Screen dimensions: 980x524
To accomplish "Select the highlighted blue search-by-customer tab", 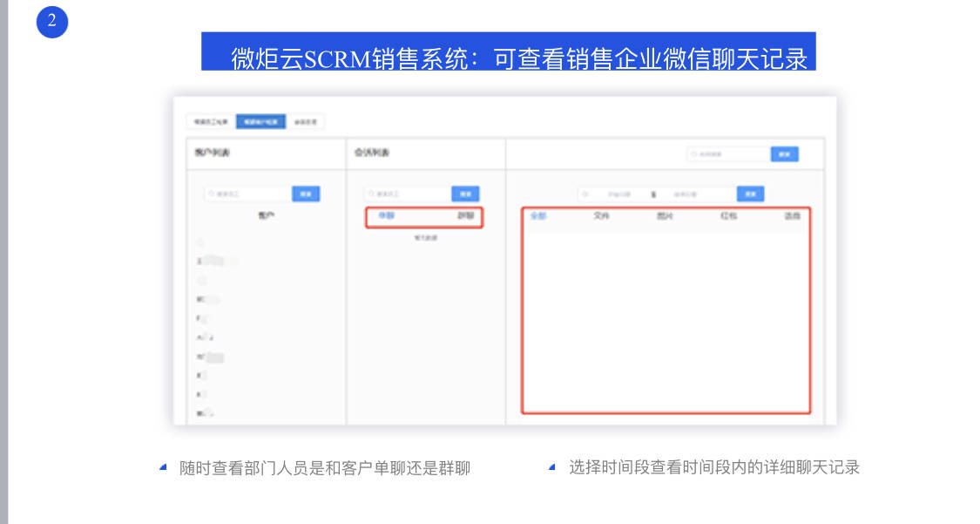I will coord(260,123).
